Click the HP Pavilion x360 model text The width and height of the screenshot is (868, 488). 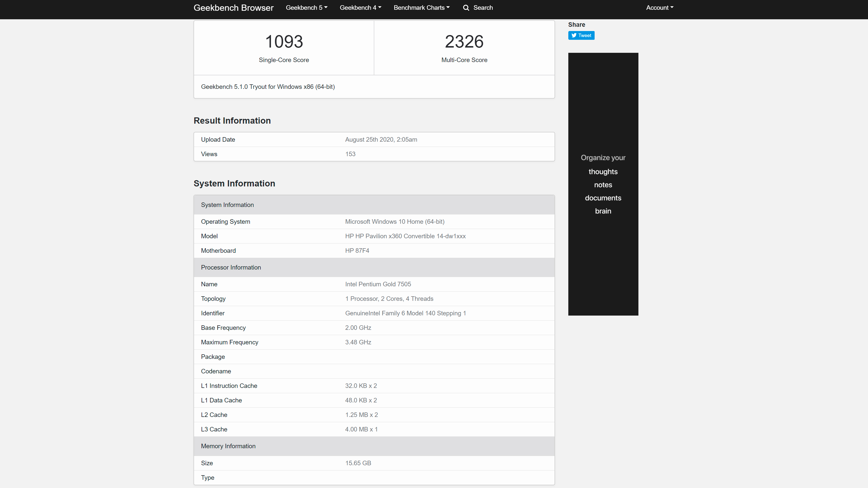tap(405, 236)
